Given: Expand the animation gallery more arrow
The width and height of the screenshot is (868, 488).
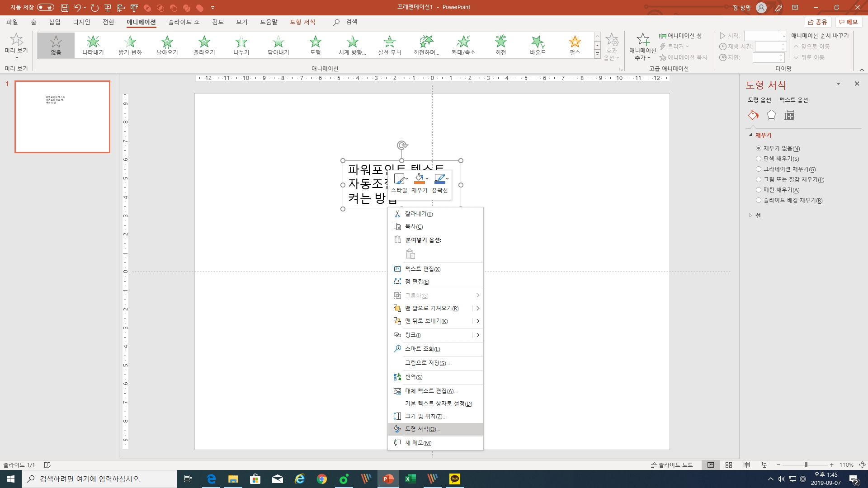Looking at the screenshot, I should [597, 54].
